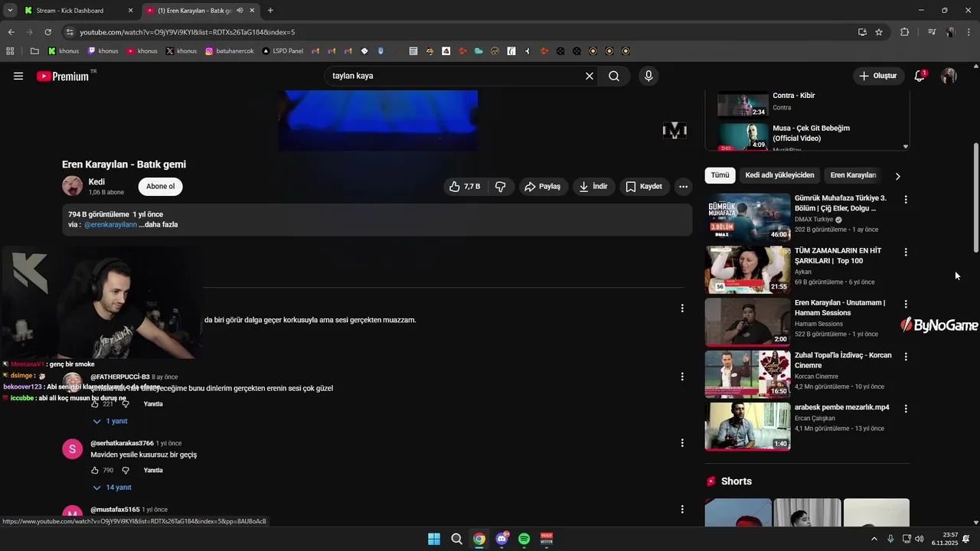Open Paylaş share dialog

click(543, 187)
